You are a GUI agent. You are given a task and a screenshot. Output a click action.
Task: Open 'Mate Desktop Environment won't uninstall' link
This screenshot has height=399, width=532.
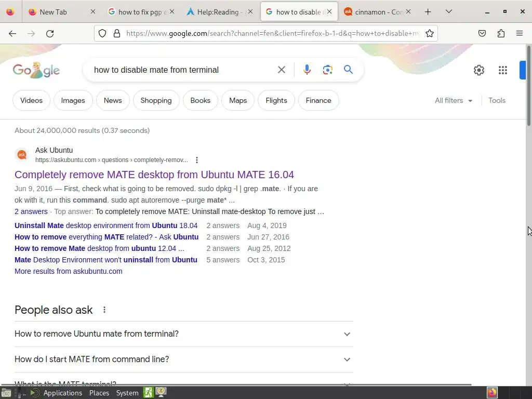[x=106, y=260]
